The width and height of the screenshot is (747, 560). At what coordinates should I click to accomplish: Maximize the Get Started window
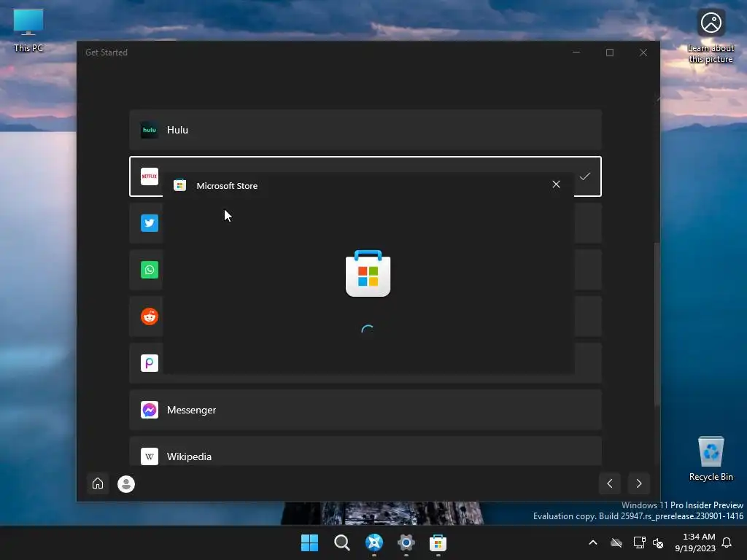pyautogui.click(x=610, y=52)
